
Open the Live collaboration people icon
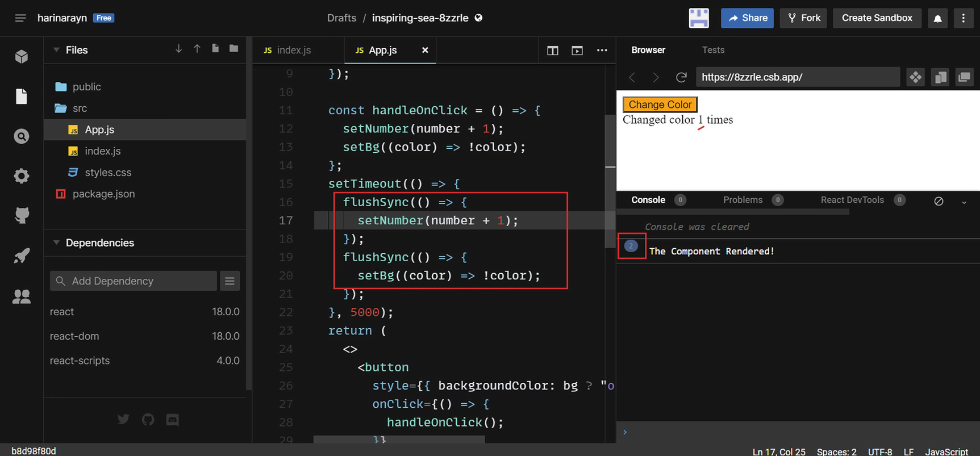pyautogui.click(x=22, y=296)
